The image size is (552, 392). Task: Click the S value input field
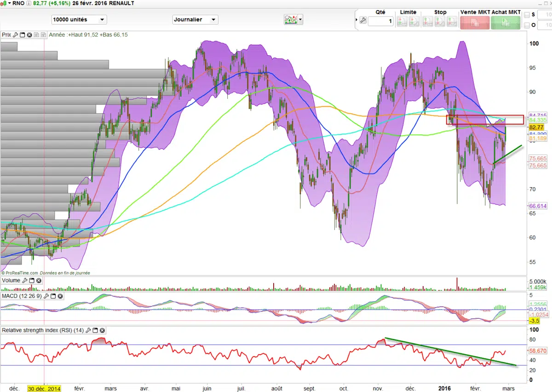point(545,15)
